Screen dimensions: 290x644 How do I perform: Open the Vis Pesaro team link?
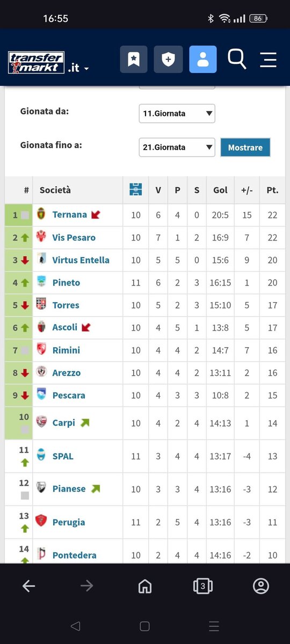coord(74,237)
